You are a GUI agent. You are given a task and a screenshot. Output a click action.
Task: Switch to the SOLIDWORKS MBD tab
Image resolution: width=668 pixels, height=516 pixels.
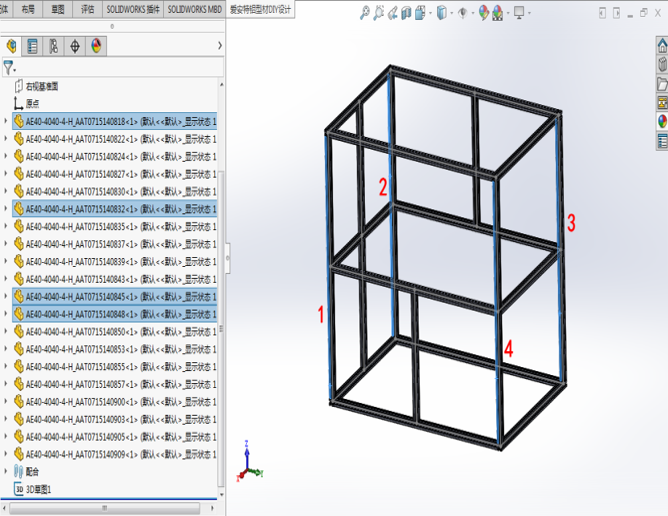[194, 9]
